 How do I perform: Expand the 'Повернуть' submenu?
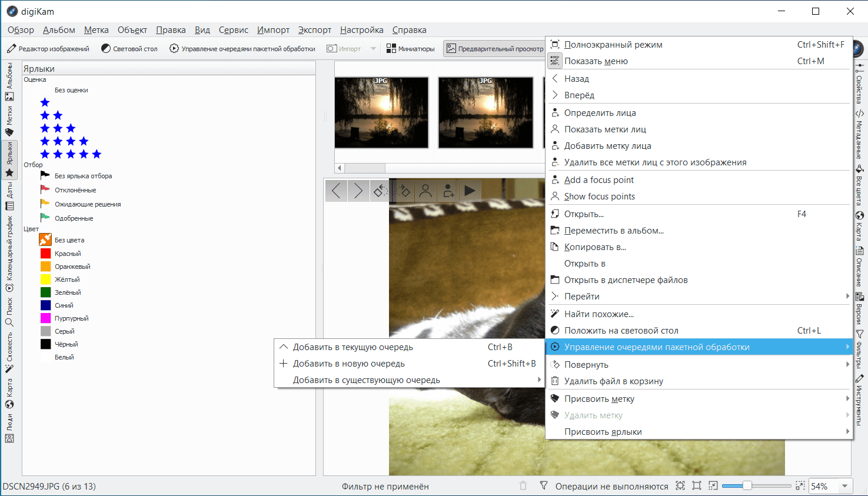pyautogui.click(x=699, y=365)
